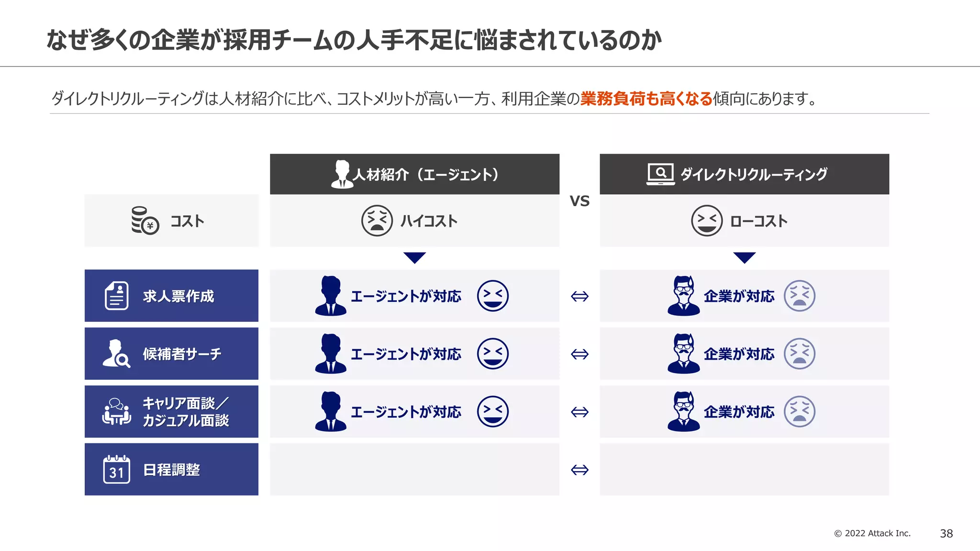The height and width of the screenshot is (551, 980).
Task: Click the sad face in キャリア面談 company cell
Action: 800,411
